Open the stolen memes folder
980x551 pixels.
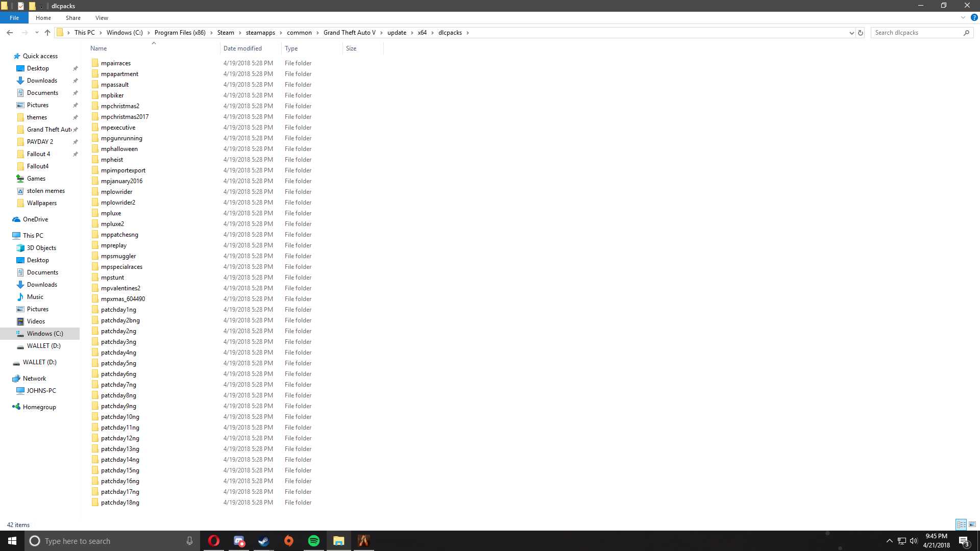[45, 191]
